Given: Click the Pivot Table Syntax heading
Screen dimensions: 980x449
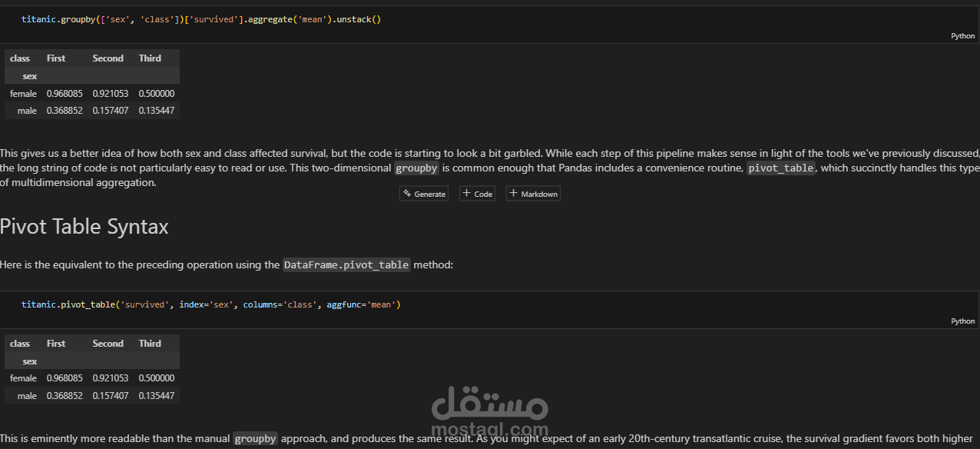Looking at the screenshot, I should pyautogui.click(x=84, y=226).
